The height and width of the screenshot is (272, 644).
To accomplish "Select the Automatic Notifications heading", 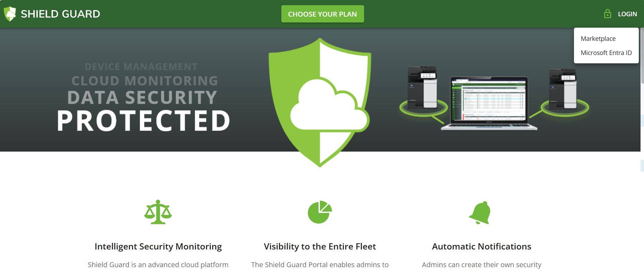I will (x=481, y=246).
